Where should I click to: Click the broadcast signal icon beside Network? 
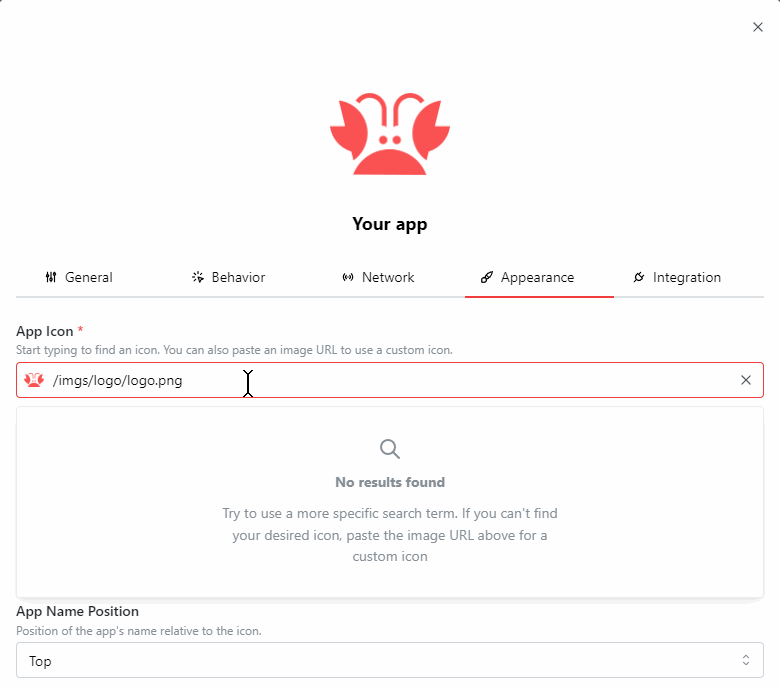348,277
